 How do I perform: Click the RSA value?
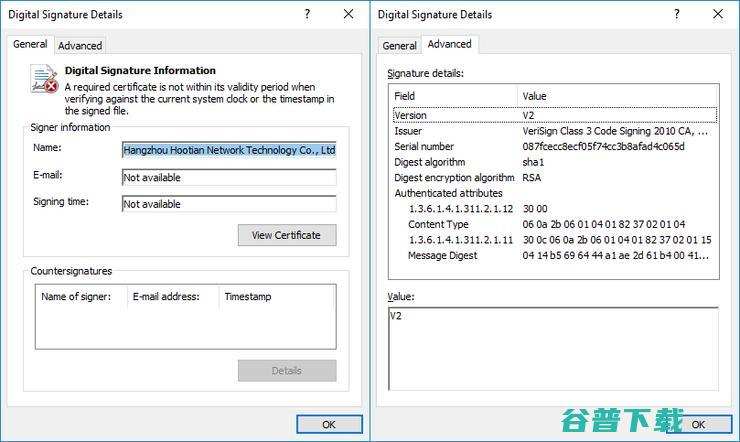pos(531,177)
